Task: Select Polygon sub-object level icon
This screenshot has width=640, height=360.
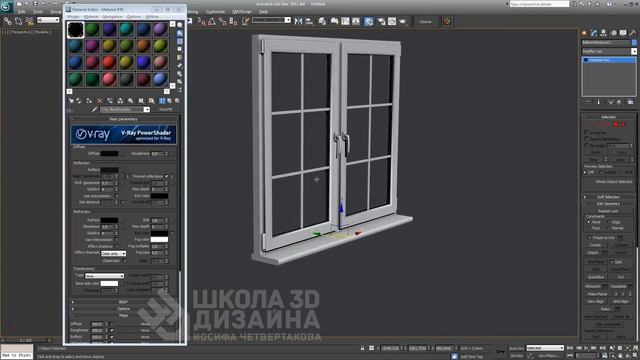Action: [x=616, y=124]
